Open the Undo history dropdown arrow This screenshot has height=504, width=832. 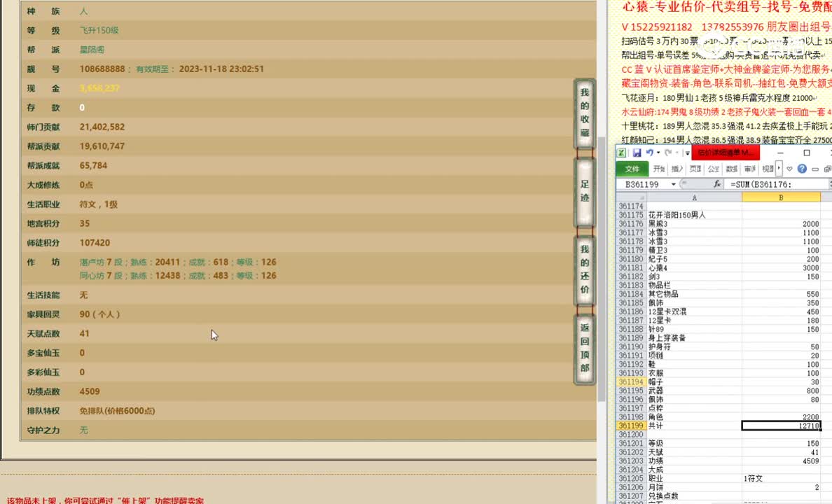[658, 153]
